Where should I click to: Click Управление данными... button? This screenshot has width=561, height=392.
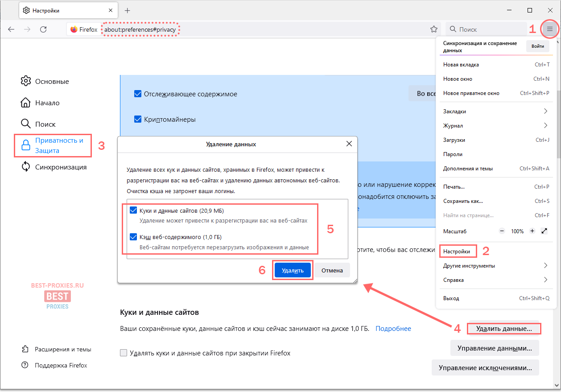pos(495,348)
